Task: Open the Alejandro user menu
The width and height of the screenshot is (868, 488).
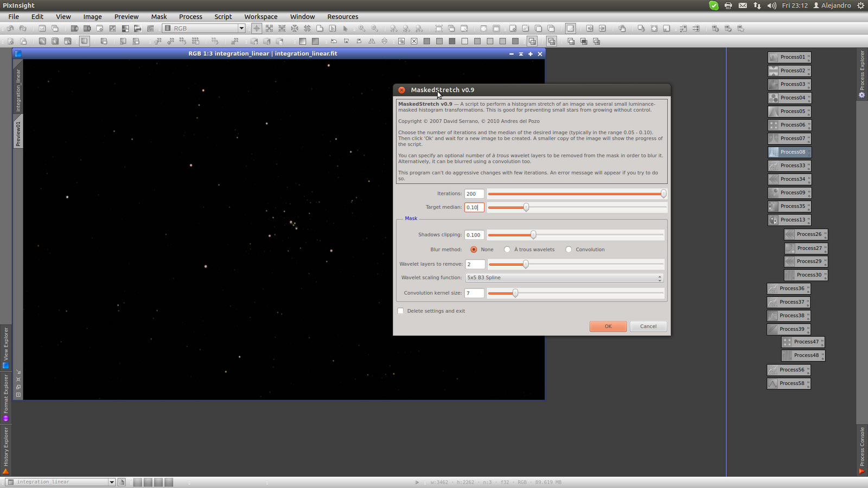Action: tap(832, 5)
